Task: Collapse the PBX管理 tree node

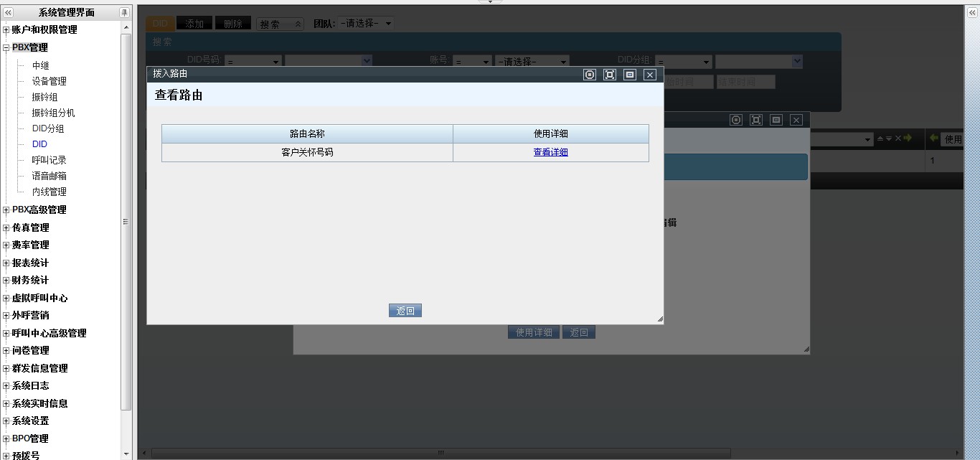Action: pyautogui.click(x=6, y=48)
